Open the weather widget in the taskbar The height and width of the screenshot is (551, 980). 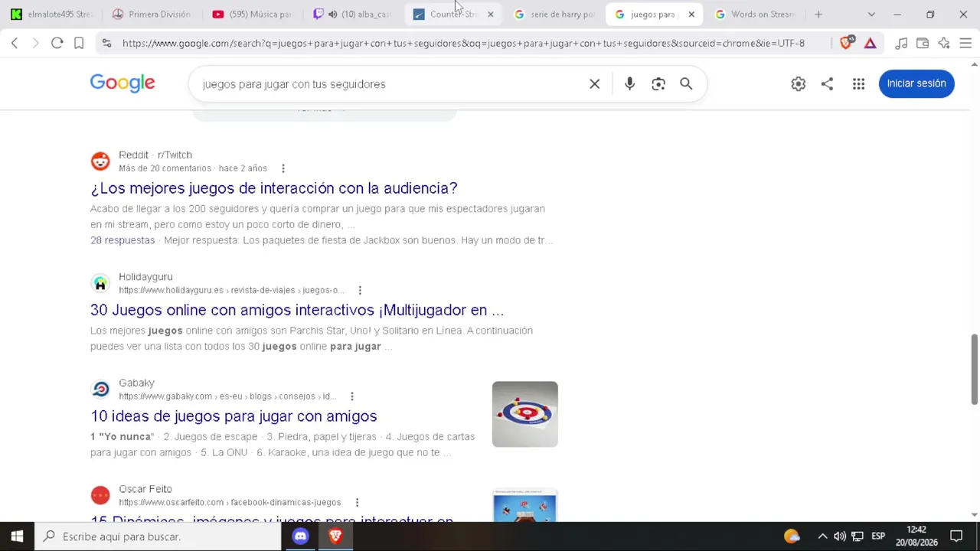point(792,536)
